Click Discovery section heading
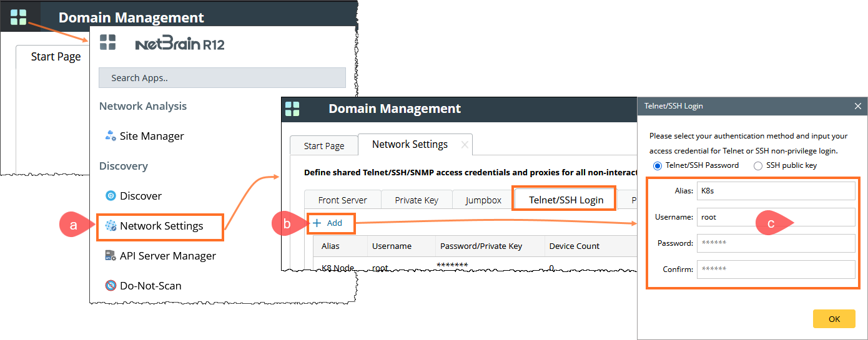The image size is (868, 340). (x=124, y=166)
